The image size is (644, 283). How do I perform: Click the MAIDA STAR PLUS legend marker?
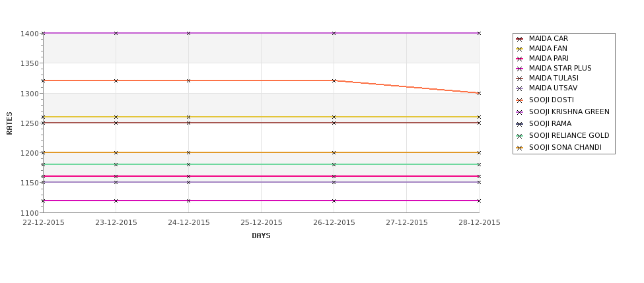[x=519, y=69]
